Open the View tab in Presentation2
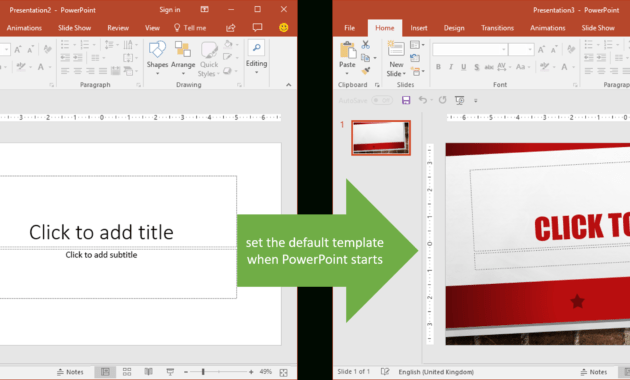 [152, 28]
